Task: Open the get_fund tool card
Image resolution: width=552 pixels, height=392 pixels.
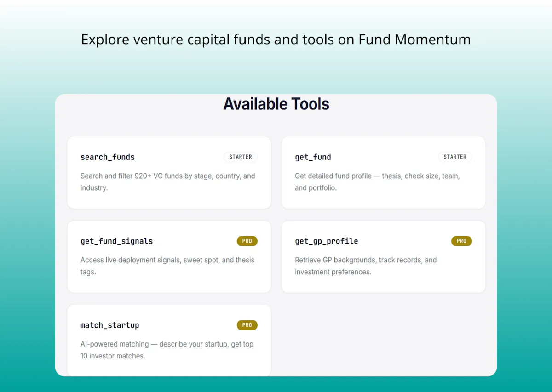Action: [384, 172]
